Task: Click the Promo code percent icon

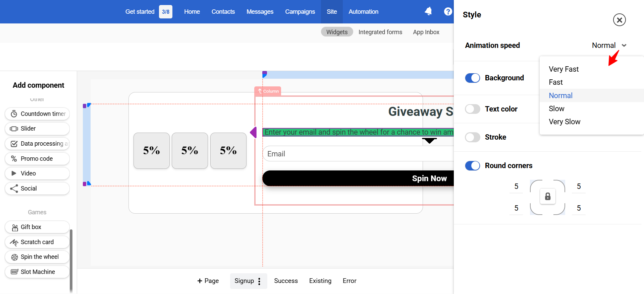Action: (x=14, y=158)
